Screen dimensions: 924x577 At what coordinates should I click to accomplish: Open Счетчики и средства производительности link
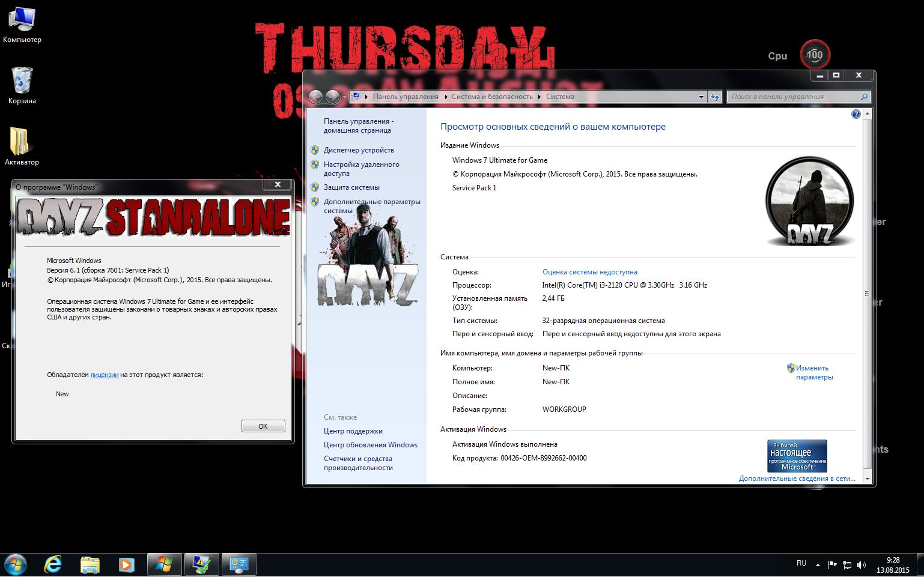358,463
